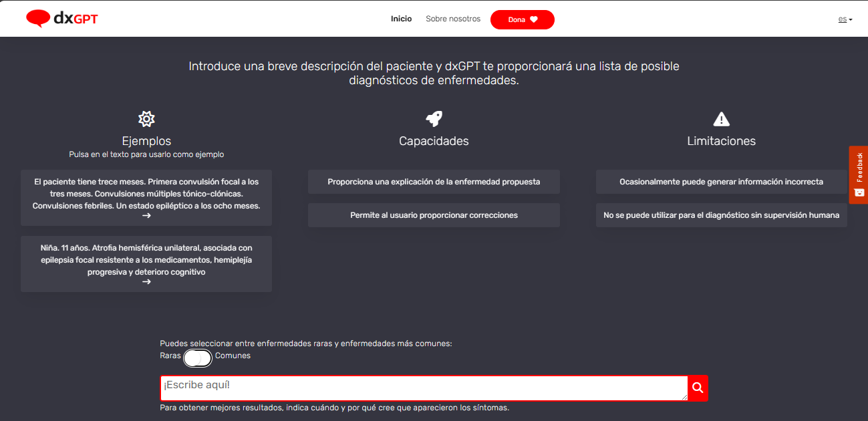Screen dimensions: 868x421
Task: Click the warning triangle above Limitaciones
Action: (721, 119)
